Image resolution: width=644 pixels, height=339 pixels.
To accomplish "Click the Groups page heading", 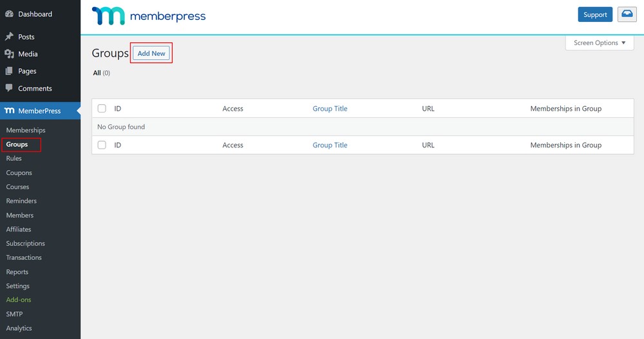I will click(110, 53).
